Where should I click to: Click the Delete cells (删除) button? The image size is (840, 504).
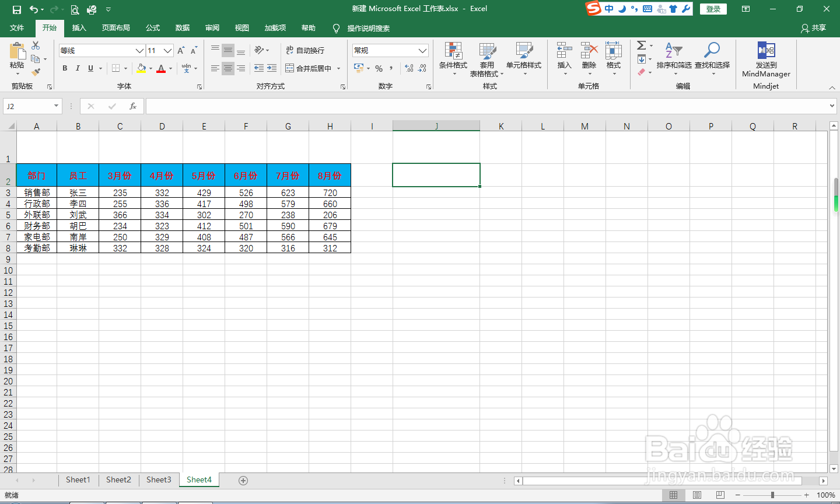(589, 59)
